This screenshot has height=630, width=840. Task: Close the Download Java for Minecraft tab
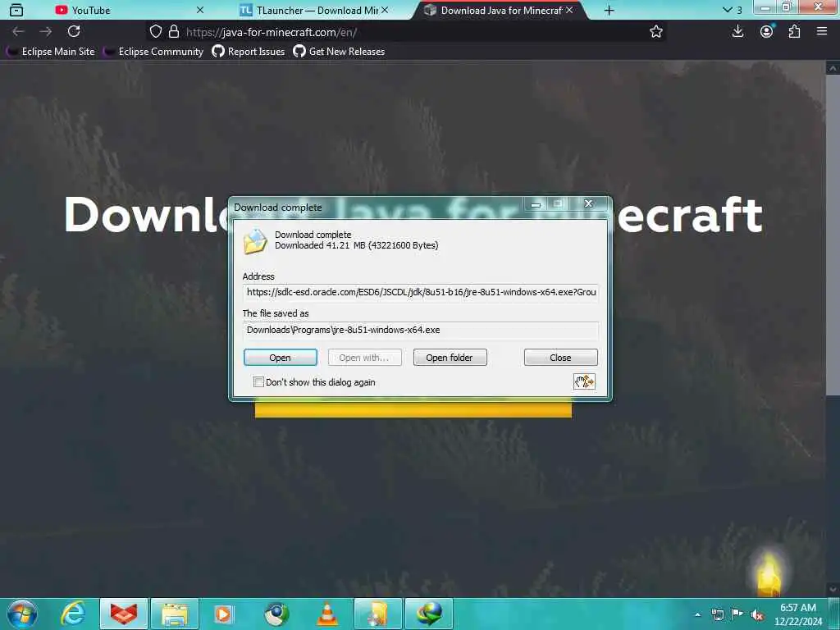point(569,10)
